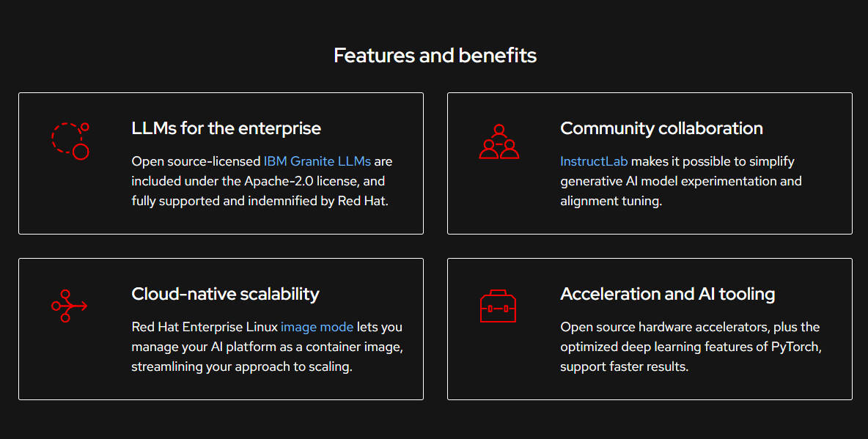Select the Community collaboration card
Image resolution: width=868 pixels, height=439 pixels.
click(650, 163)
